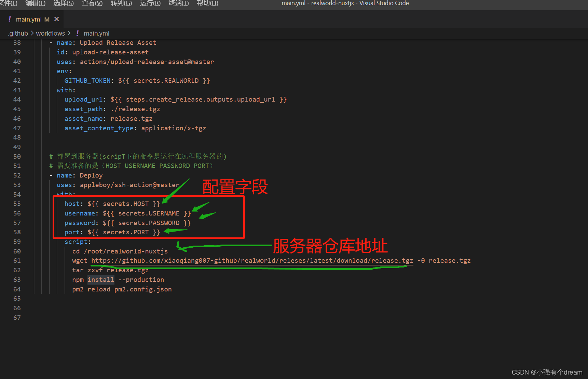Open the GitHub releases download URL
588x379 pixels.
click(252, 261)
